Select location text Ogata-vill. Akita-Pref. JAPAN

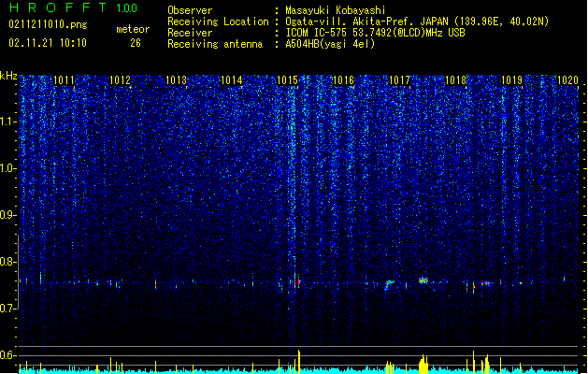[x=366, y=22]
